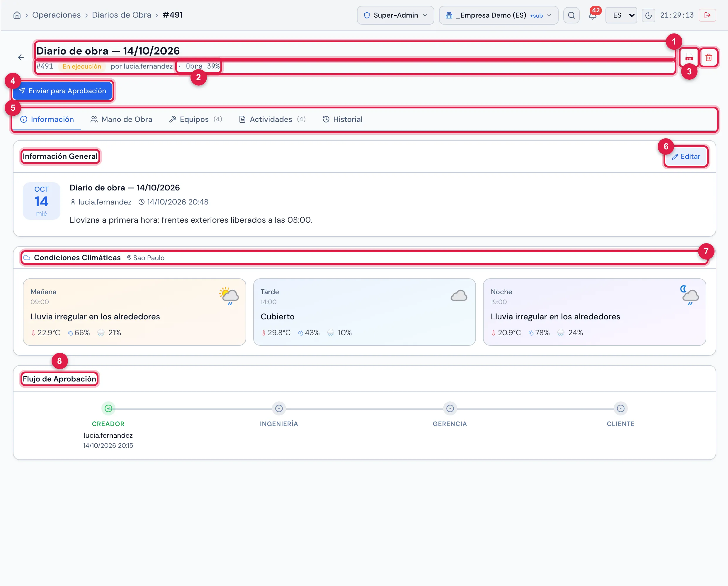Switch to the Mano de Obra tab
The height and width of the screenshot is (586, 728).
[122, 120]
